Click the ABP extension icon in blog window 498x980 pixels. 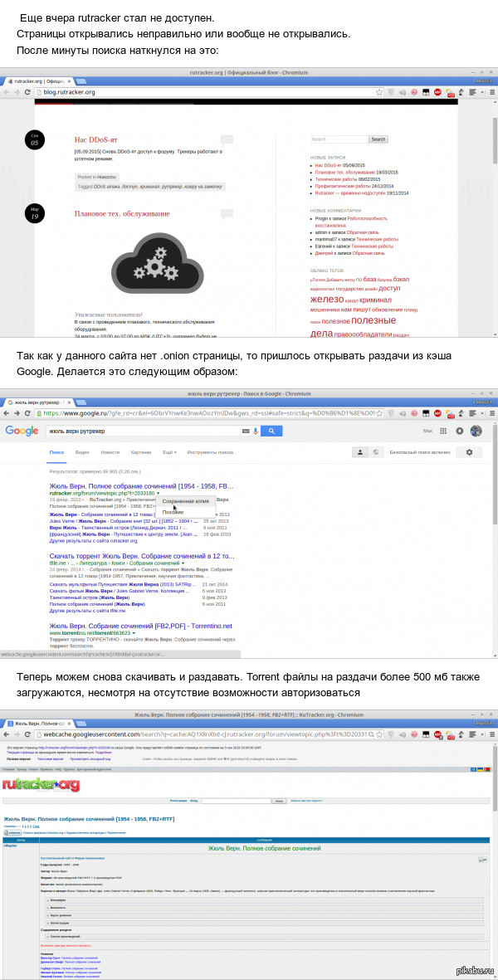pyautogui.click(x=437, y=93)
